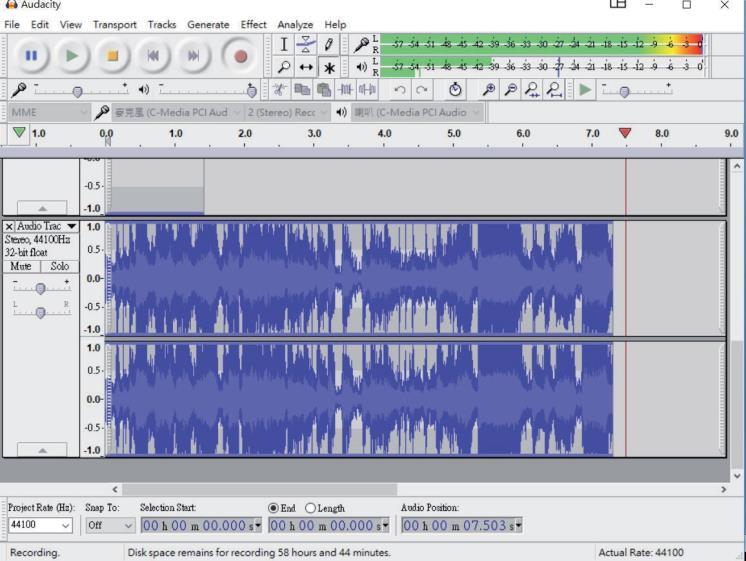
Task: Select the Time Shift tool
Action: click(306, 67)
